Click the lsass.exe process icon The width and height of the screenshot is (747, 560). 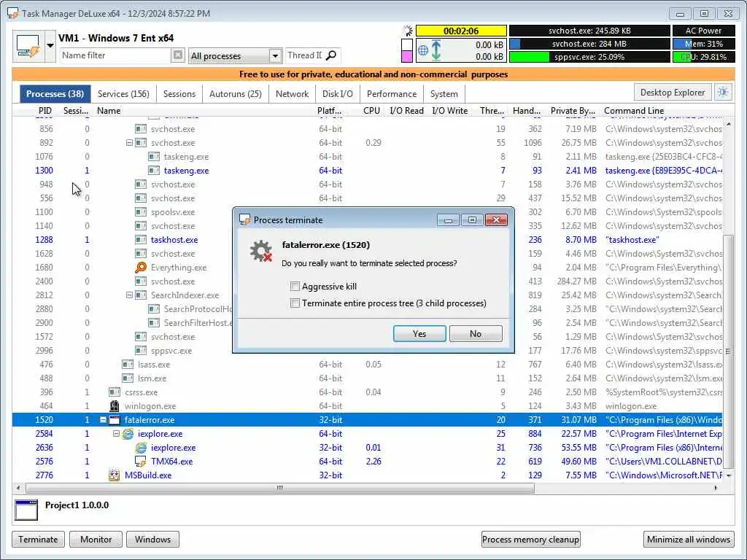click(127, 365)
